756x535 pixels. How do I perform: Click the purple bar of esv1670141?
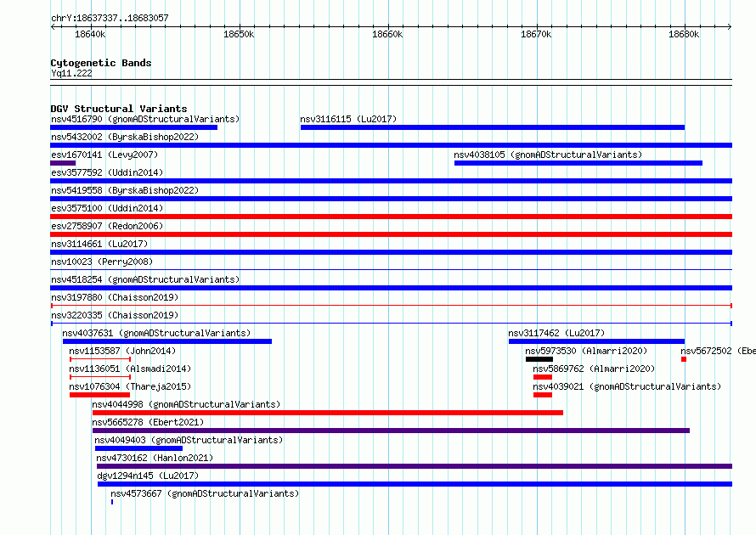63,163
